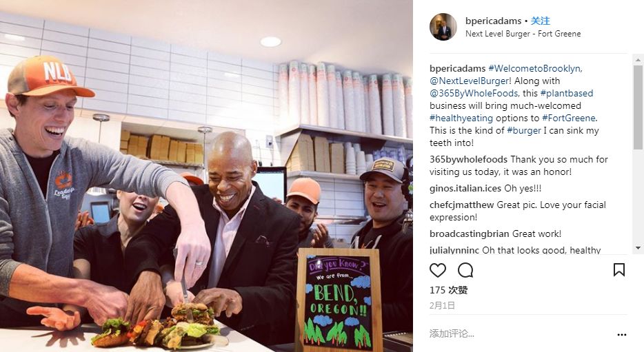644x352 pixels.
Task: Open comments via speech bubble icon
Action: (x=465, y=270)
